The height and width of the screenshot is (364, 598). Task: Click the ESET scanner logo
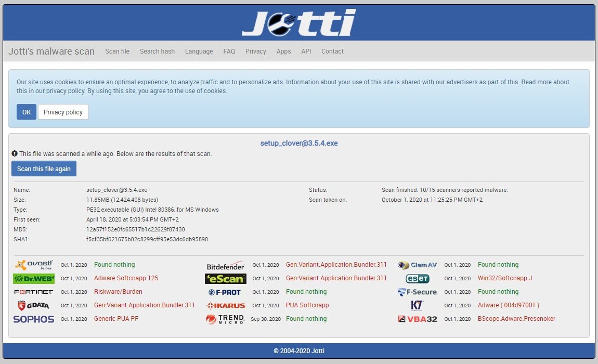[x=417, y=279]
